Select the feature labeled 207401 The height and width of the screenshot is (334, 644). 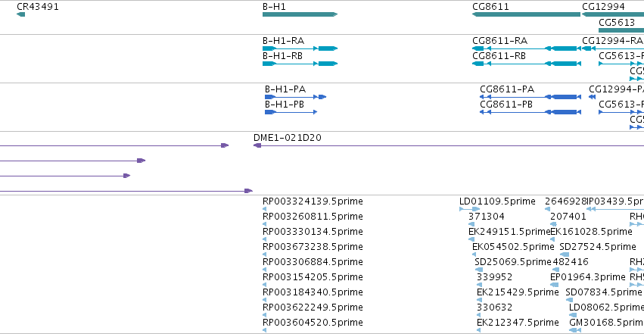coord(568,217)
